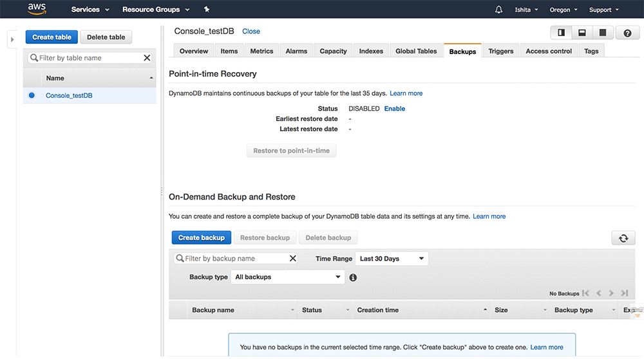Switch to the Triggers tab
Viewport: 644px width, 359px height.
tap(500, 51)
